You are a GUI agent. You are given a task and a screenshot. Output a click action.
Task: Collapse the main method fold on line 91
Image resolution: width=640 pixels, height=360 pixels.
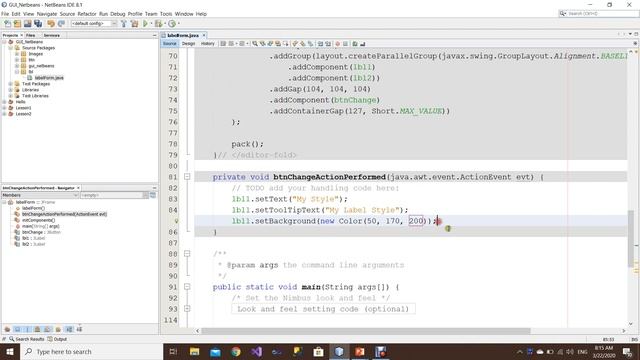(187, 287)
